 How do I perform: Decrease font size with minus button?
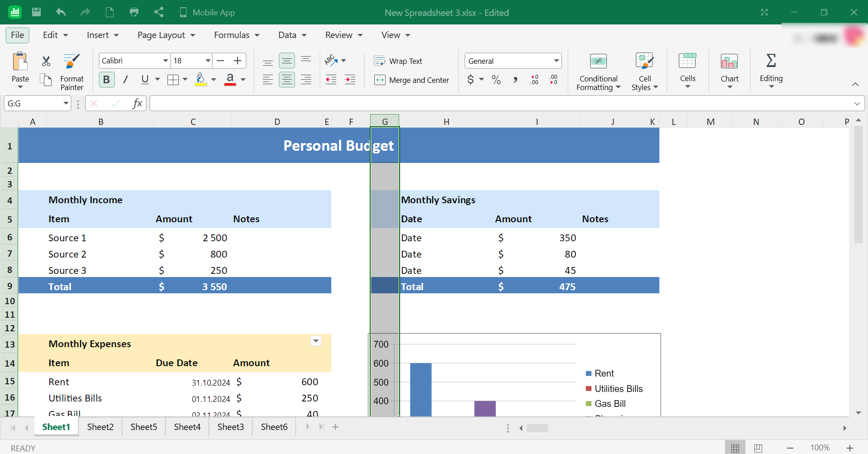220,61
